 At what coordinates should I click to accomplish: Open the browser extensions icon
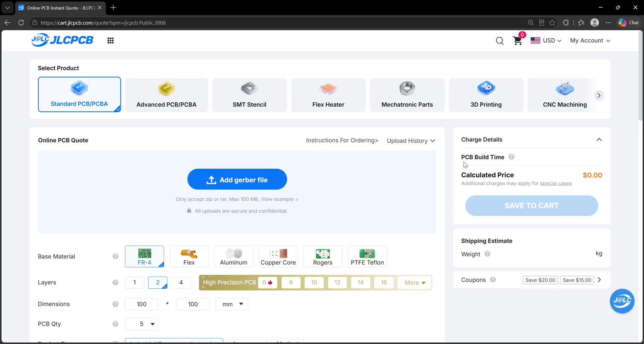tap(566, 22)
